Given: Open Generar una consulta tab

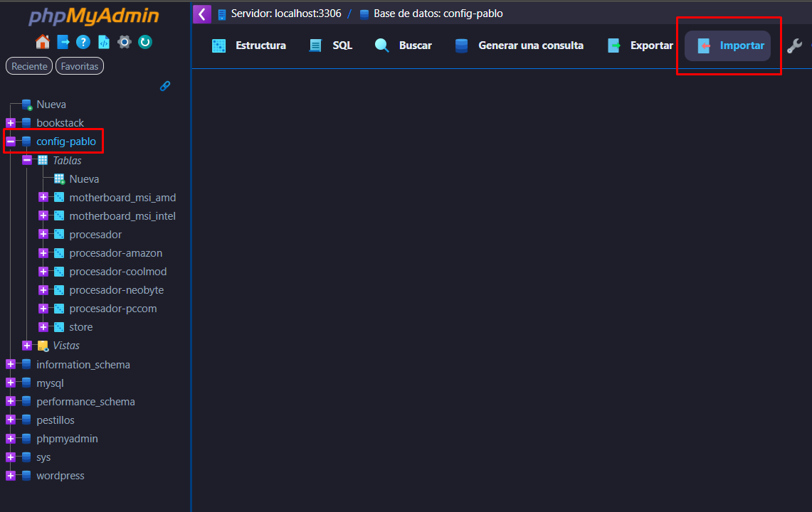Looking at the screenshot, I should click(x=520, y=46).
